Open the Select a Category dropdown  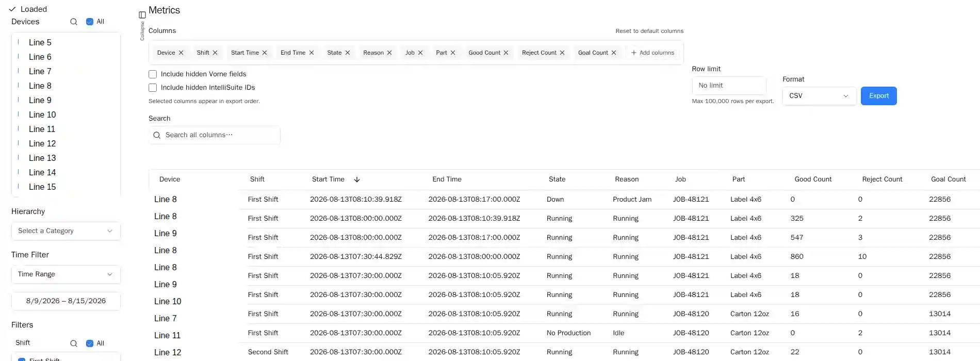click(66, 231)
